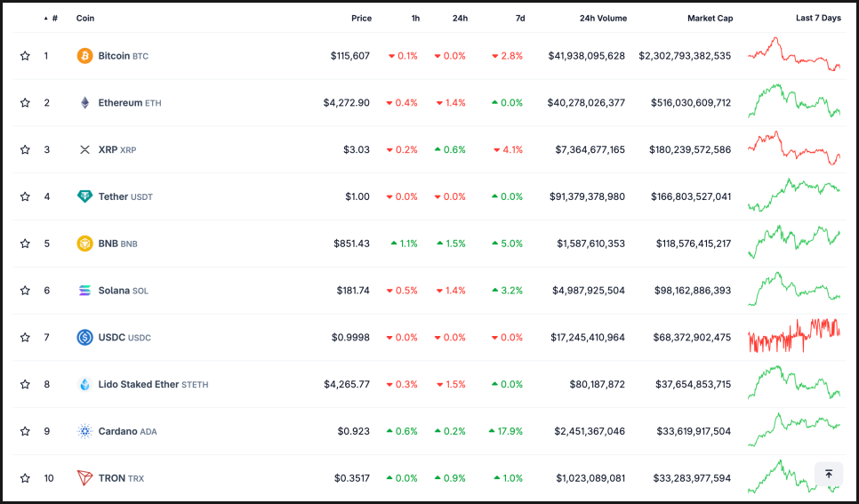
Task: Toggle the BNB favorite star
Action: [25, 244]
